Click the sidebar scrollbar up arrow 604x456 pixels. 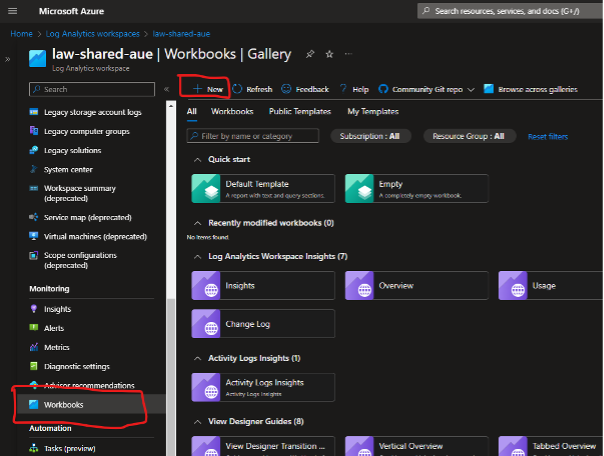click(171, 105)
